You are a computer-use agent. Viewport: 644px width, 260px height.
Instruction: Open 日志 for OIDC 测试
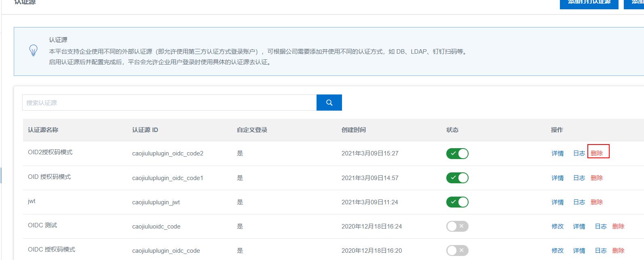point(601,226)
